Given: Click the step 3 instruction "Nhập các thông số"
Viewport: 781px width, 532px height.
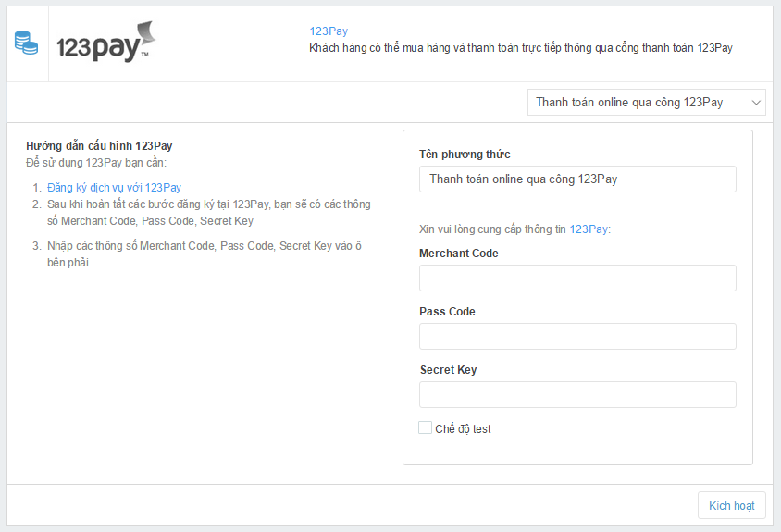Looking at the screenshot, I should 205,254.
